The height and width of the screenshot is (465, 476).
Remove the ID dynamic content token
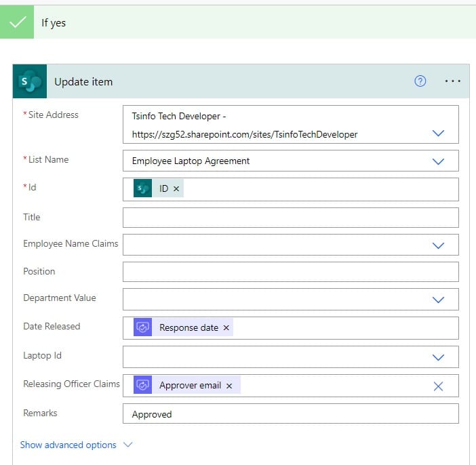[176, 189]
